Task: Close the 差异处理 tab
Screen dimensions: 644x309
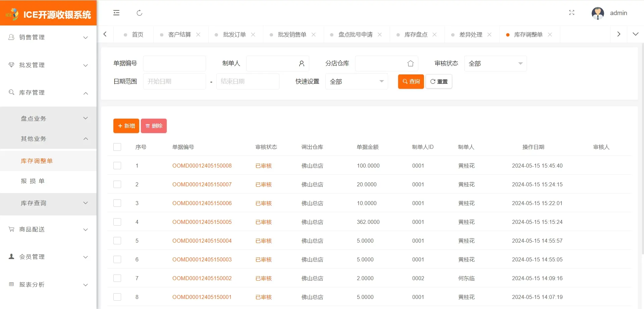Action: coord(489,35)
